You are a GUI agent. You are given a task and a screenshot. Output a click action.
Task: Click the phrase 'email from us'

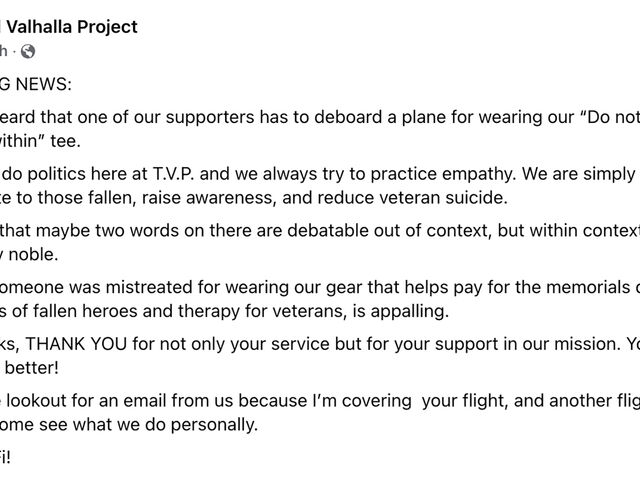(178, 401)
